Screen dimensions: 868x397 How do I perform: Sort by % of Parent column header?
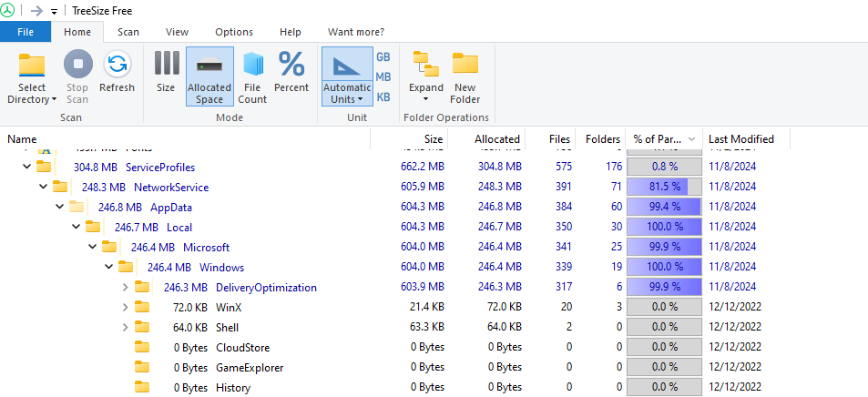pos(664,139)
